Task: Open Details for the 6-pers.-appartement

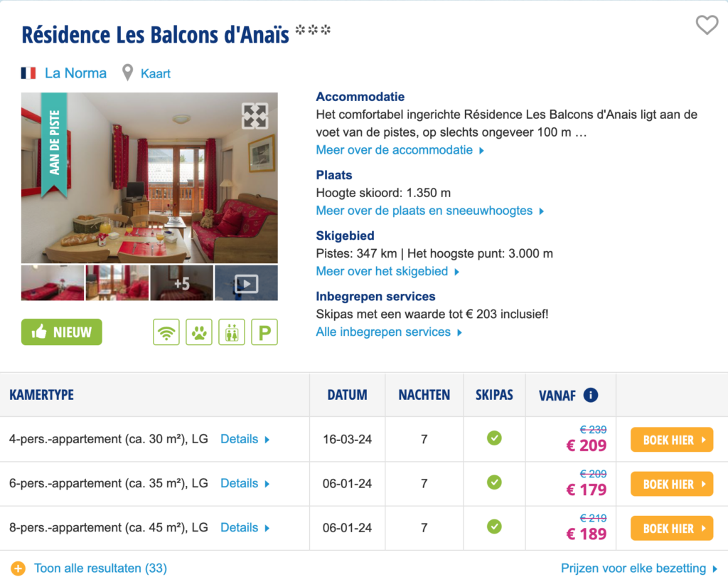Action: click(x=245, y=483)
